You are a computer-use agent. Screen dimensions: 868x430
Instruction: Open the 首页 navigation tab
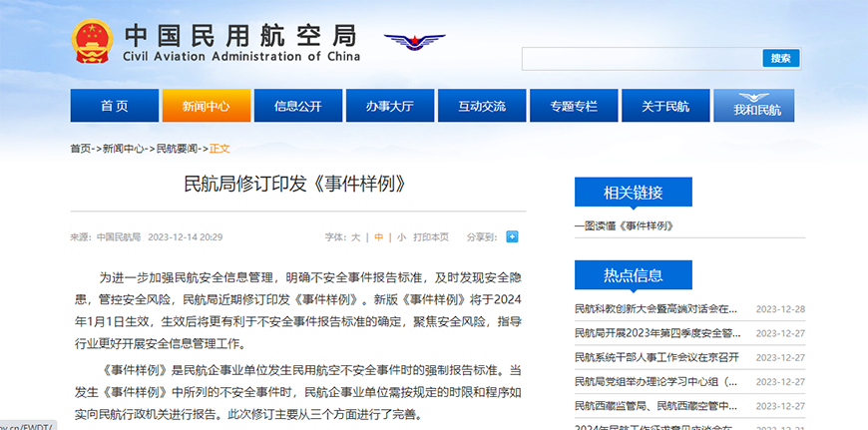[x=115, y=106]
